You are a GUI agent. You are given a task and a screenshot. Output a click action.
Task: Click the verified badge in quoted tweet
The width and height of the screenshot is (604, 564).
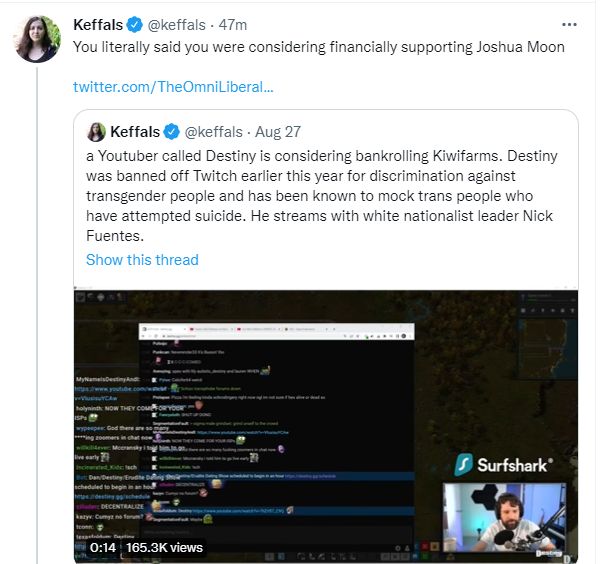(x=171, y=132)
